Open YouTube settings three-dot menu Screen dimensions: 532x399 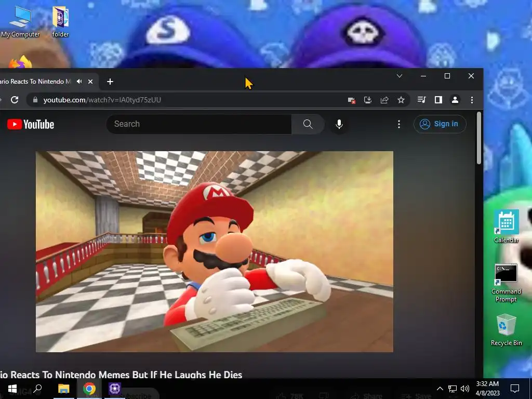pyautogui.click(x=399, y=124)
